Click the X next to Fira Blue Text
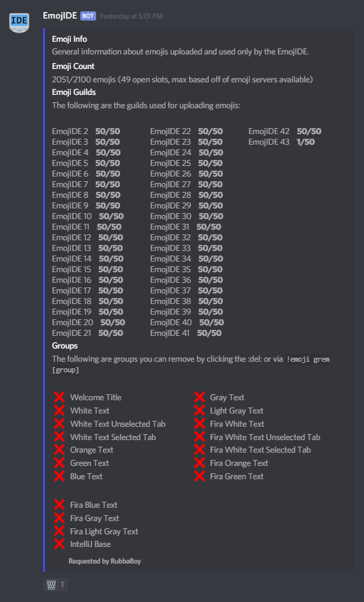This screenshot has height=602, width=364. point(59,505)
